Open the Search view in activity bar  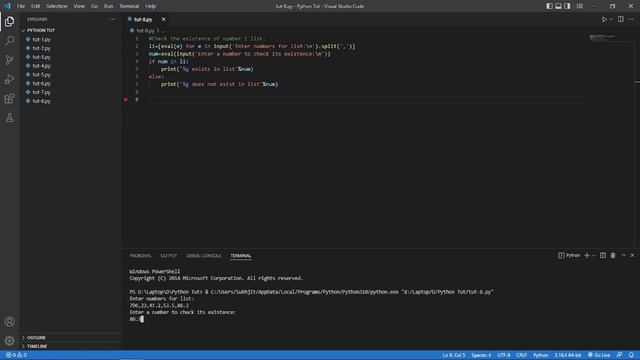point(9,40)
